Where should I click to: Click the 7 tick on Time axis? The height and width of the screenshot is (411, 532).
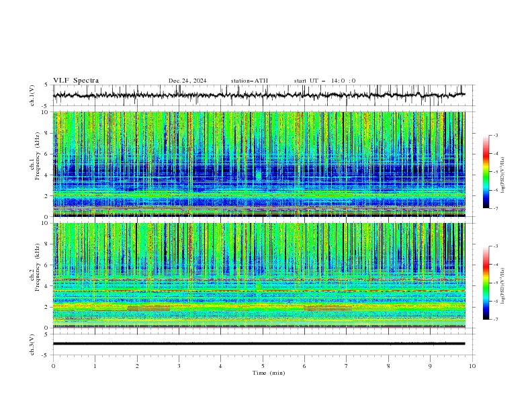tap(346, 366)
